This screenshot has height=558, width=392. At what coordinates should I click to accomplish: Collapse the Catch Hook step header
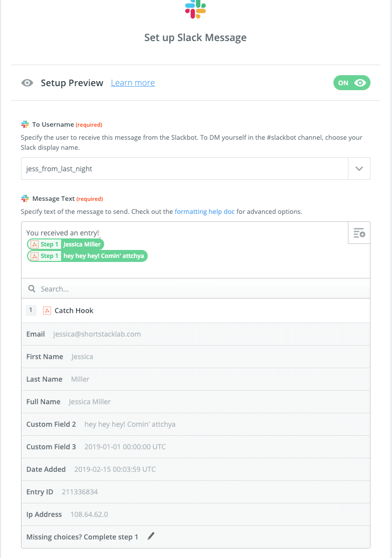(x=195, y=311)
